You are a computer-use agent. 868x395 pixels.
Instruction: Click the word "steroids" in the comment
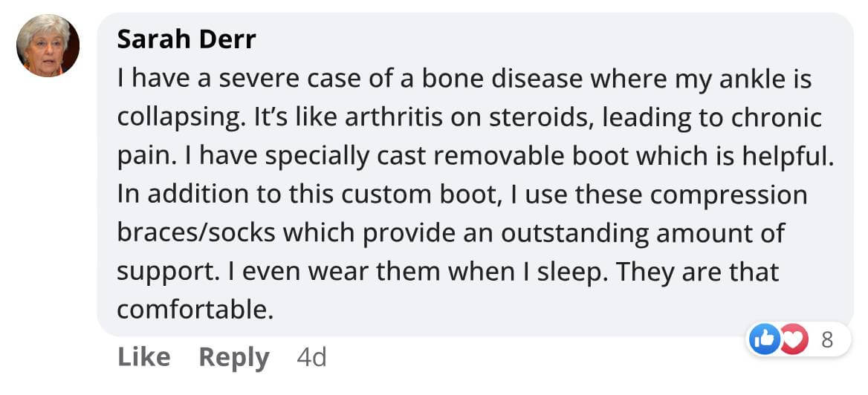pos(538,119)
